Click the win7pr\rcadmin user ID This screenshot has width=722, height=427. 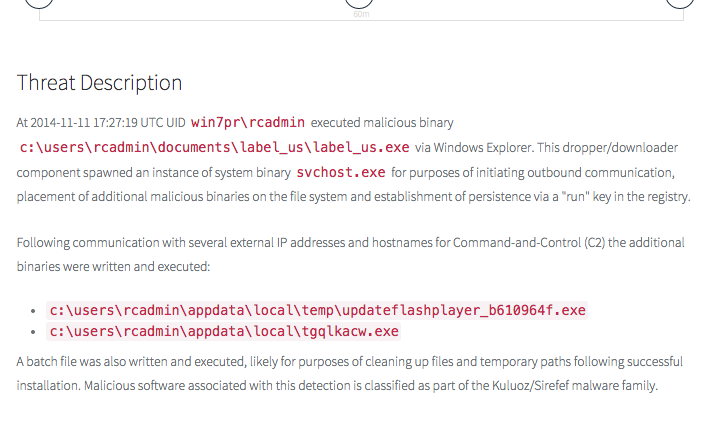pyautogui.click(x=247, y=123)
